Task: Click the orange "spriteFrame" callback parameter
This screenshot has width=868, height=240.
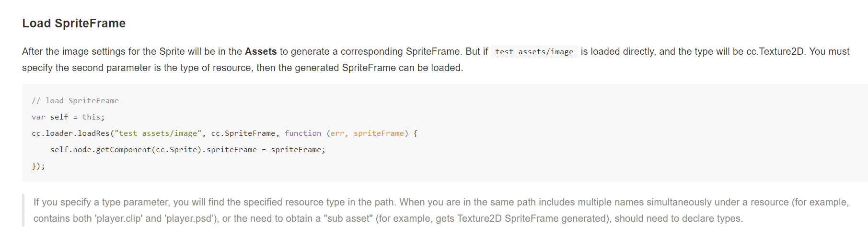Action: click(379, 133)
